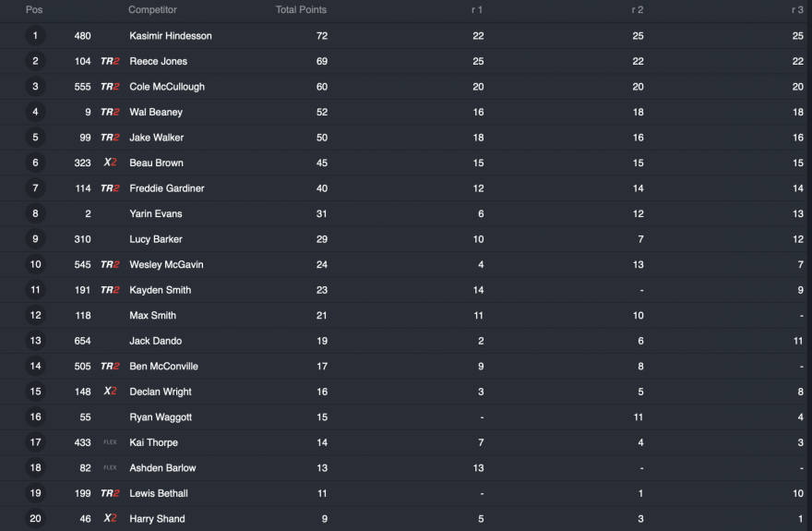Select the r 2 column header
The image size is (812, 531).
coord(637,10)
